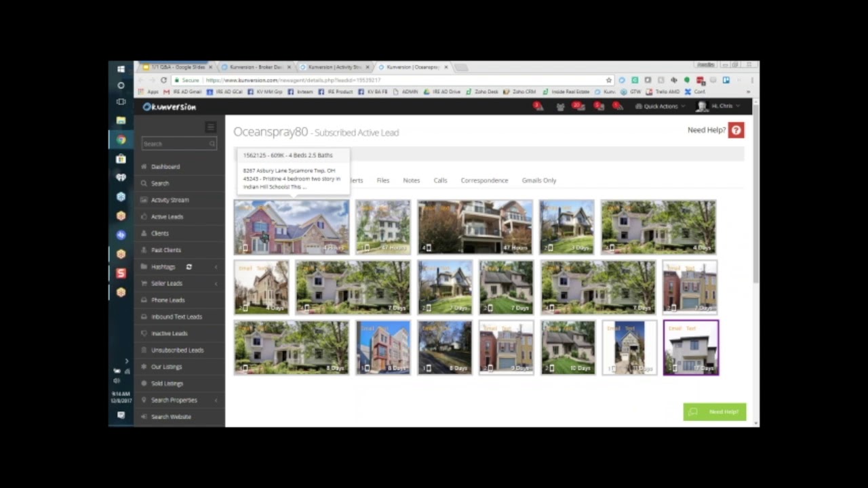Image resolution: width=868 pixels, height=488 pixels.
Task: Click the red Need Help question-mark icon
Action: [x=736, y=130]
